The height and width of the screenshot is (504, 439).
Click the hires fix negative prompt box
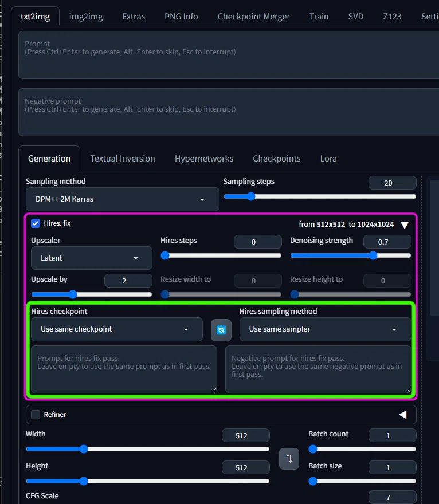[x=319, y=369]
